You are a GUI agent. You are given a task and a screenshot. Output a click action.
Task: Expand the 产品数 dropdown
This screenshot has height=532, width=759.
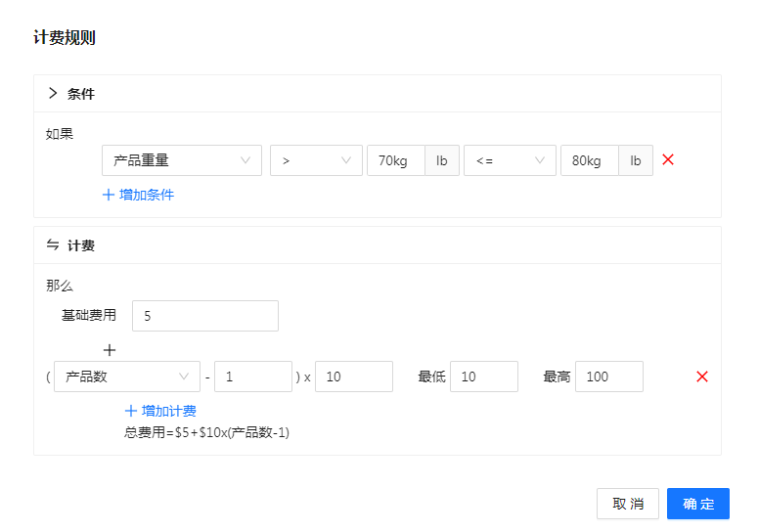point(126,377)
